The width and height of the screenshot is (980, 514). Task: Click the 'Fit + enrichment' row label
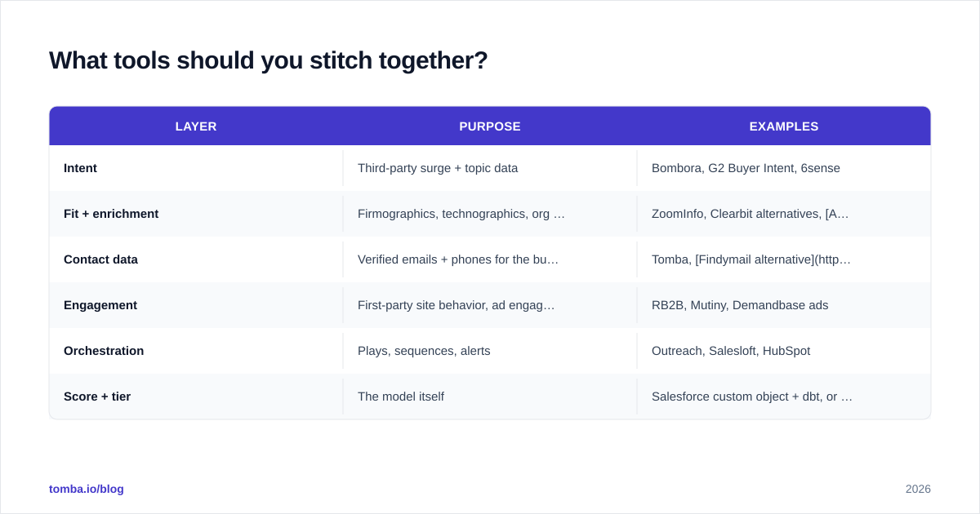[x=111, y=214]
